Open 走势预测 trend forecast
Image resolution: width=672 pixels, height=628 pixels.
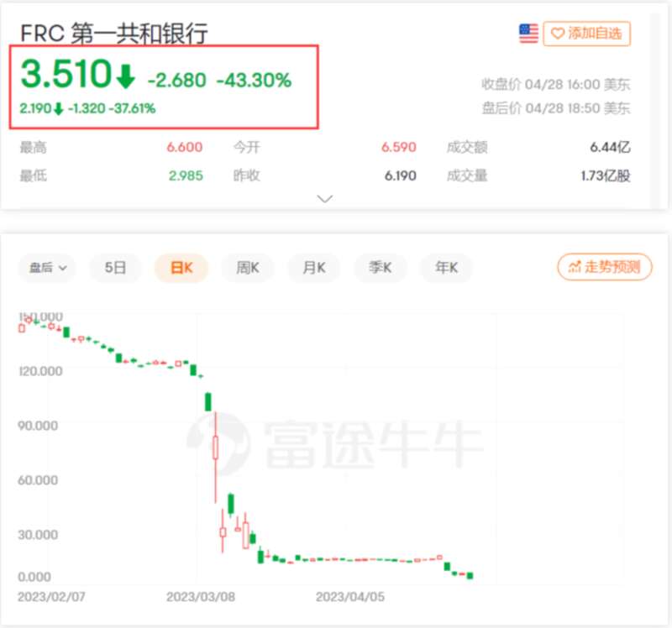(605, 267)
